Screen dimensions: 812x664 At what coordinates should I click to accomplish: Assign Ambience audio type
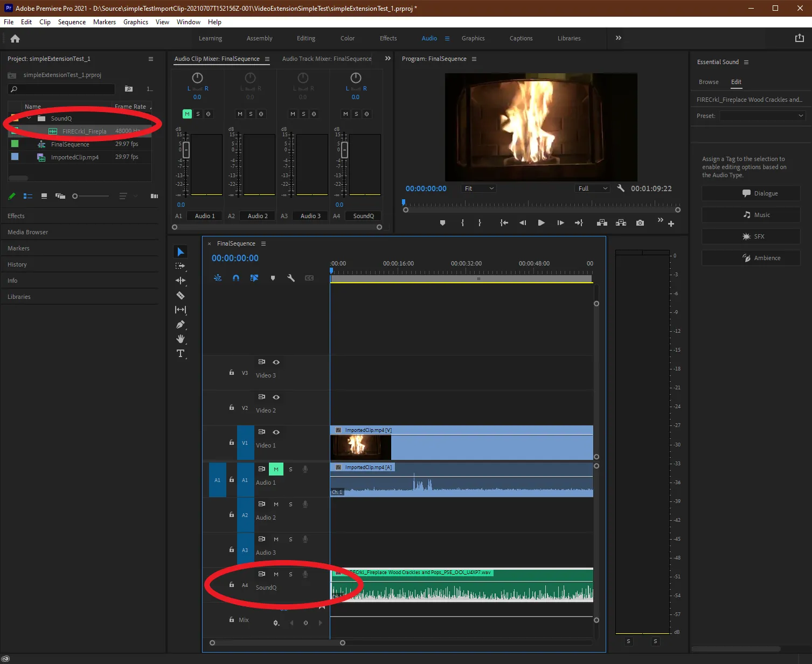point(751,258)
